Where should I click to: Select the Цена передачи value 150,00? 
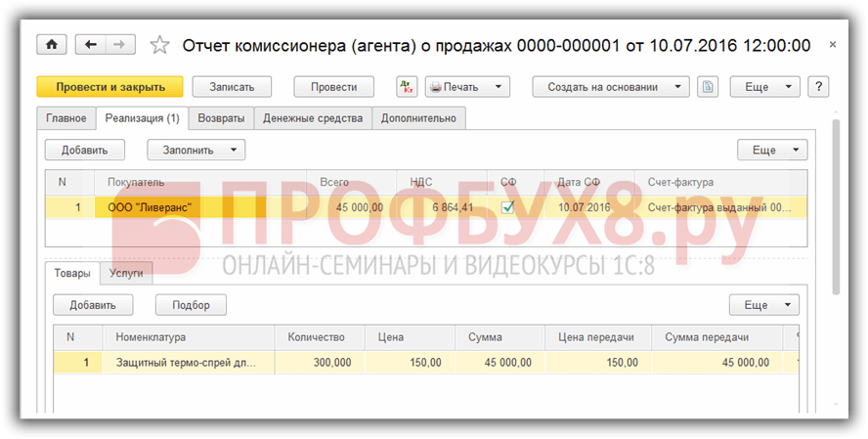[x=598, y=363]
